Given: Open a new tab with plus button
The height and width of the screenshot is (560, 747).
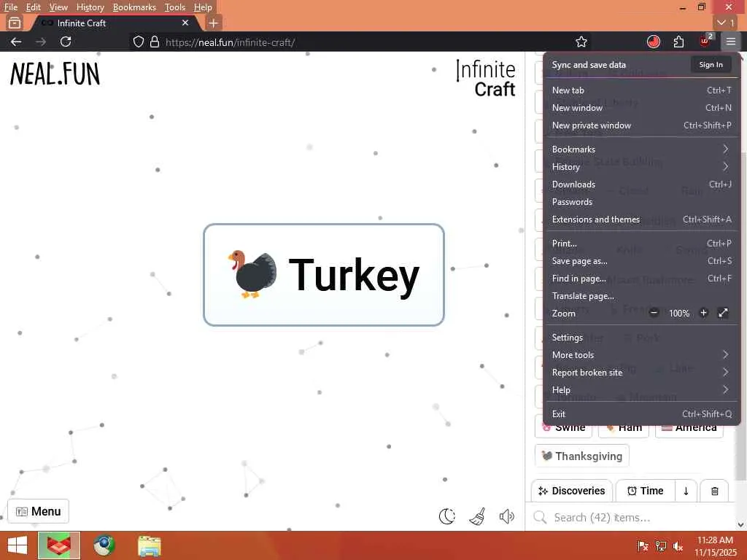Looking at the screenshot, I should tap(214, 23).
